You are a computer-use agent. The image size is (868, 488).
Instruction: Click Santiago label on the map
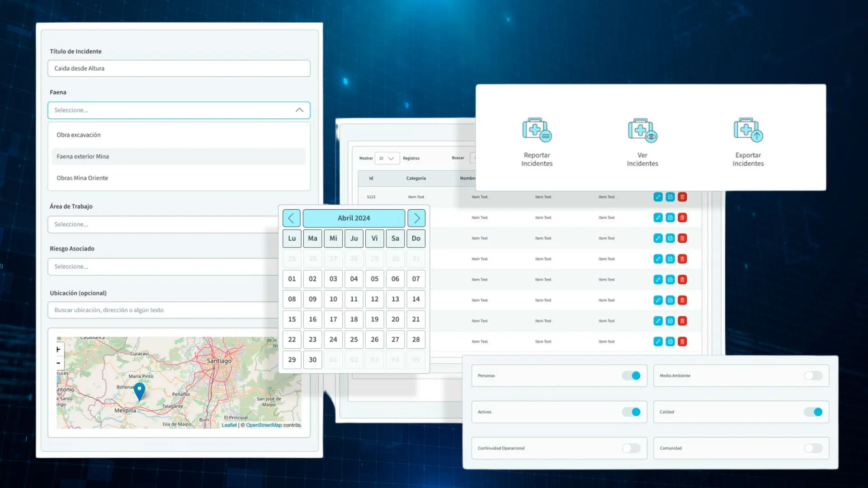point(219,361)
